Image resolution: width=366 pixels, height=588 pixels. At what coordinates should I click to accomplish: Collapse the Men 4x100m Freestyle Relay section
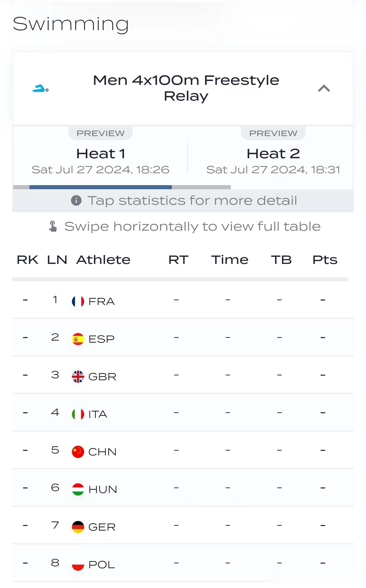(x=324, y=88)
